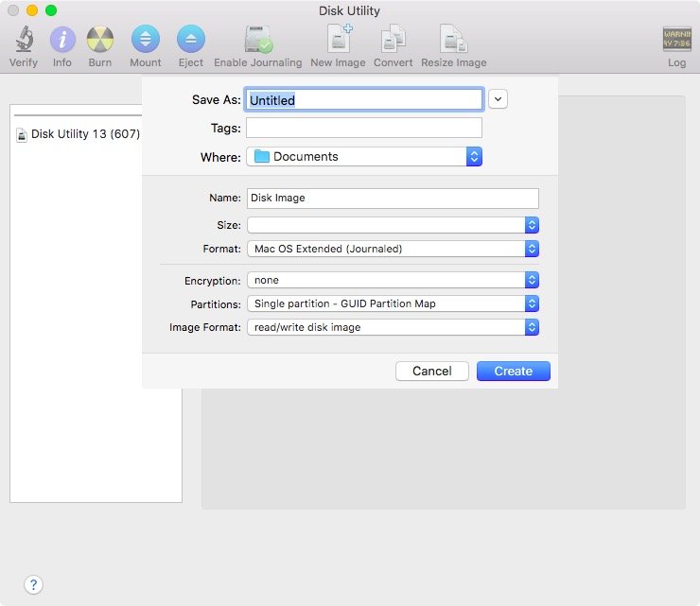This screenshot has width=700, height=606.
Task: Select Disk Utility 13 (607) in sidebar
Action: 79,134
